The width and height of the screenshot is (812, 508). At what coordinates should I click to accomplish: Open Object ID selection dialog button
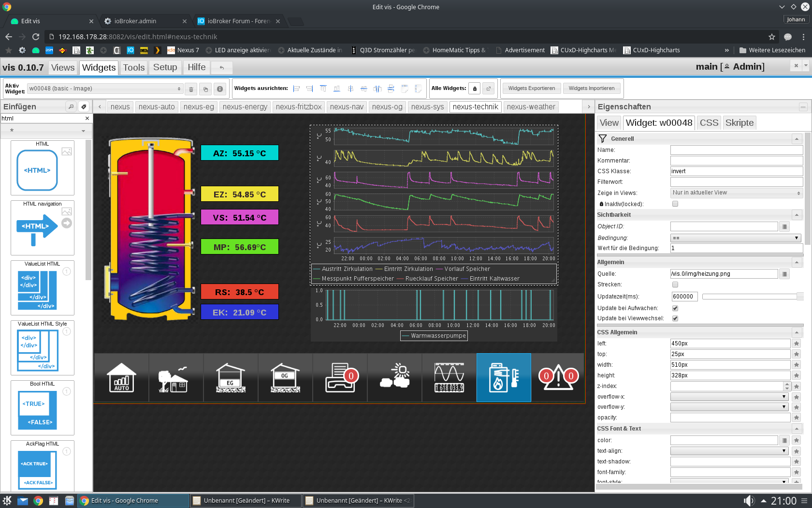pyautogui.click(x=784, y=226)
